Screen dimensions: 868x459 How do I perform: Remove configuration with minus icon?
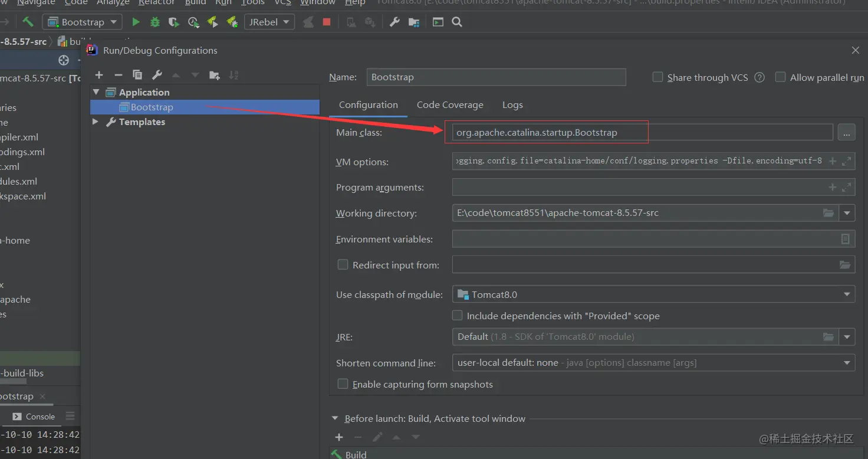point(118,75)
